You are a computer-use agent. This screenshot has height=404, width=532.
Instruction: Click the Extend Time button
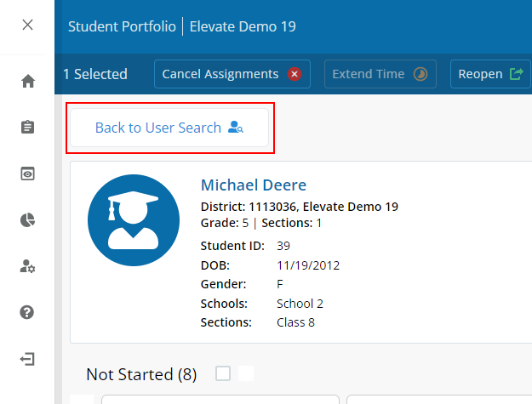tap(380, 74)
